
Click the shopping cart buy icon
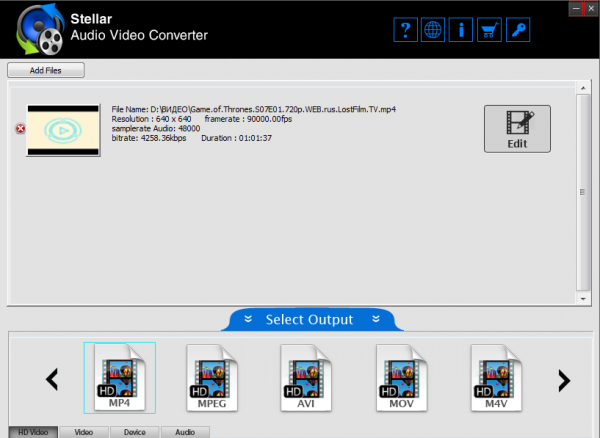click(x=489, y=29)
